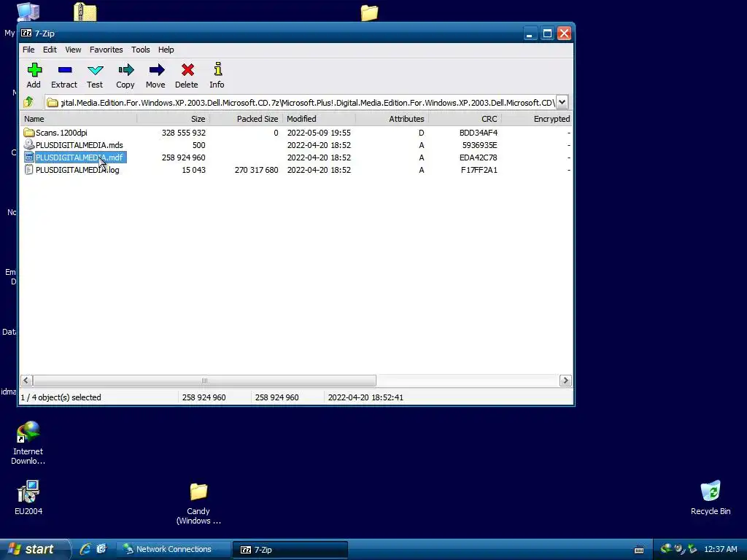747x560 pixels.
Task: Click the status bar selection count text
Action: [61, 397]
